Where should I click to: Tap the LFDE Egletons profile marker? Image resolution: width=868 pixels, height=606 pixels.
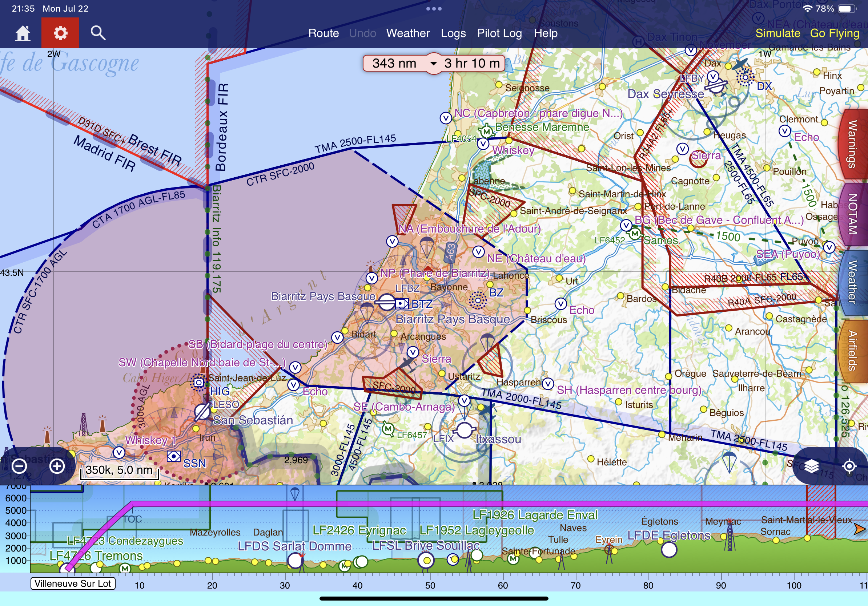coord(668,550)
